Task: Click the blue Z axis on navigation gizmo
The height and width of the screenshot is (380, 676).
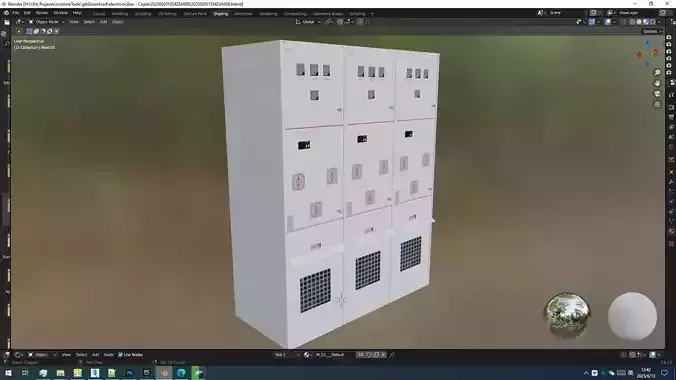Action: pyautogui.click(x=648, y=43)
